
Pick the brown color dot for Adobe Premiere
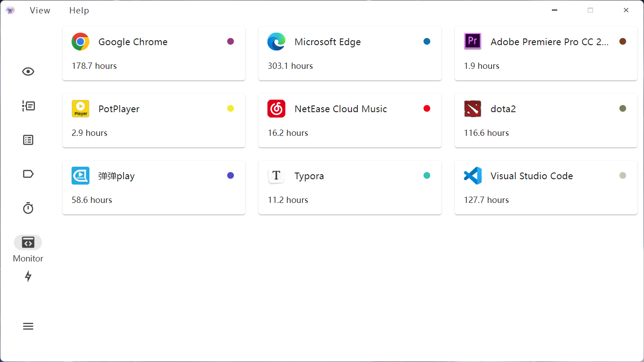pos(623,42)
